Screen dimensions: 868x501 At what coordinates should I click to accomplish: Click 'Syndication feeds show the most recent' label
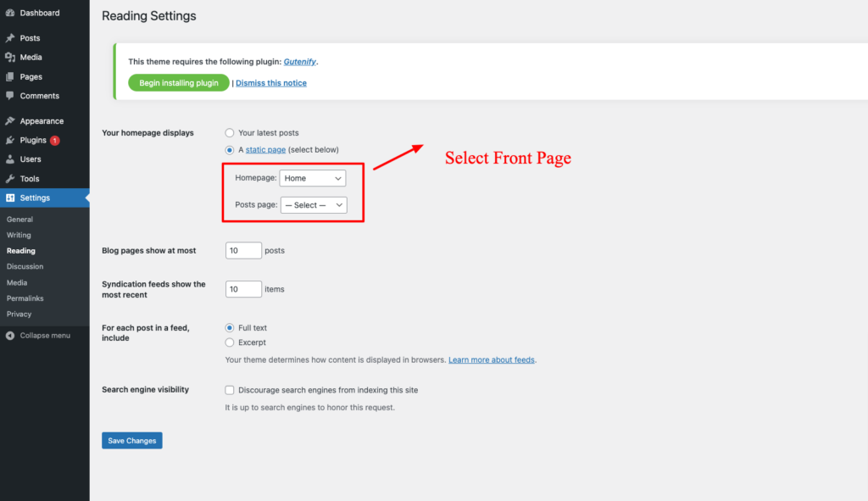tap(154, 290)
